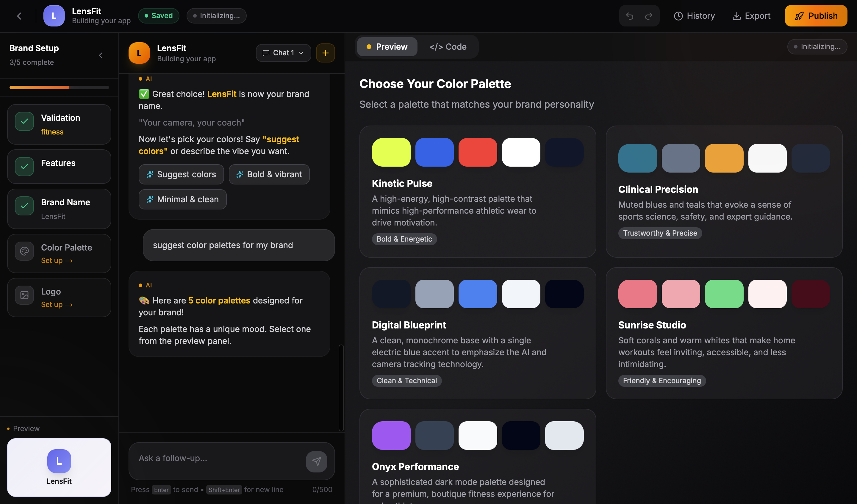Click the Brand Name step green checkmark
This screenshot has width=857, height=504.
24,206
